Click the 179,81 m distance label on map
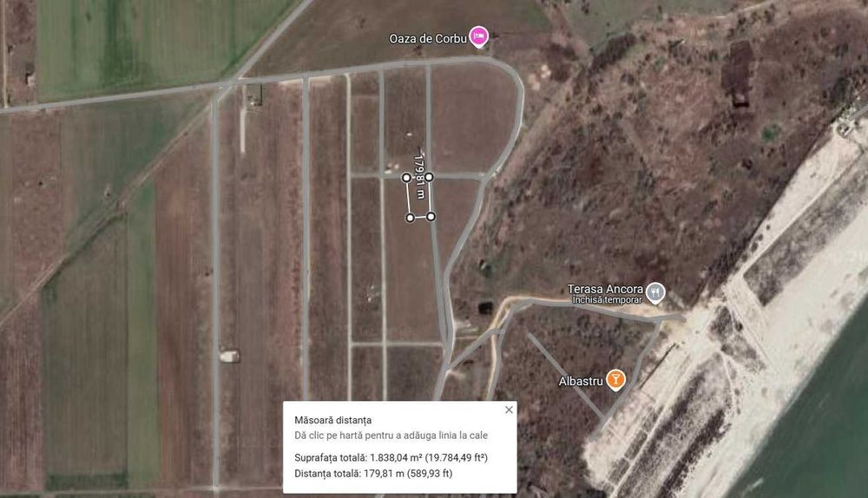Viewport: 868px width, 498px height. pos(419,176)
